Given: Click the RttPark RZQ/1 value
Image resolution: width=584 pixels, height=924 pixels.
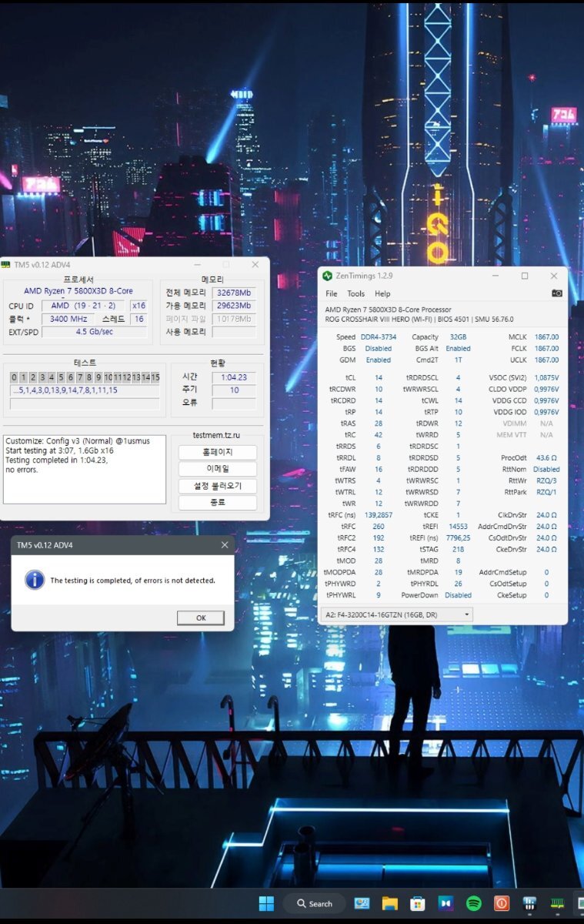Looking at the screenshot, I should (546, 492).
